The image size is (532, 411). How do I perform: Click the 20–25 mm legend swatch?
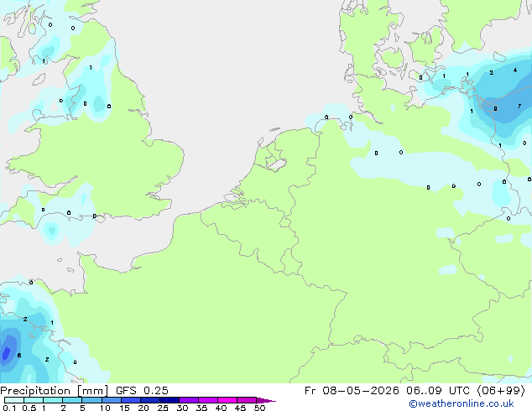pyautogui.click(x=150, y=400)
